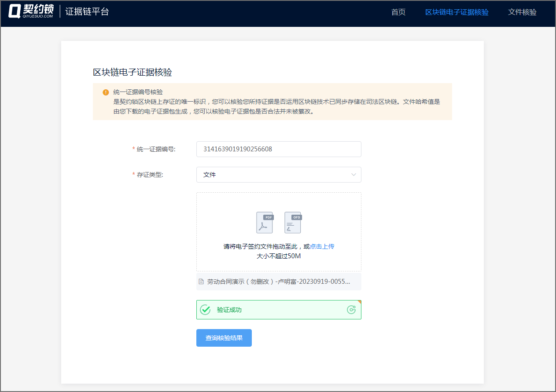Open the 存证类型 dropdown
The height and width of the screenshot is (392, 556).
(x=279, y=175)
